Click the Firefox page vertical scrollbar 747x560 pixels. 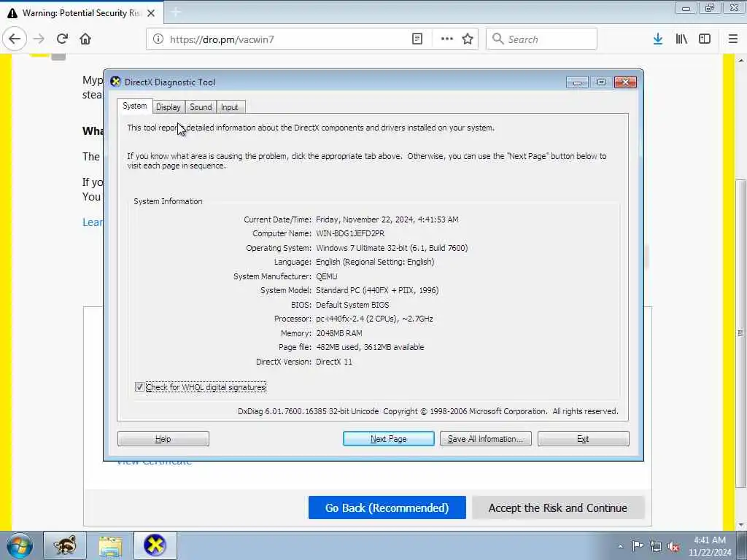click(x=740, y=333)
